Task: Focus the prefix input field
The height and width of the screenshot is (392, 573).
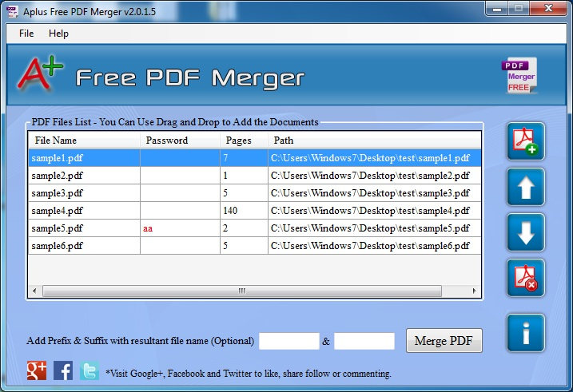Action: tap(289, 341)
